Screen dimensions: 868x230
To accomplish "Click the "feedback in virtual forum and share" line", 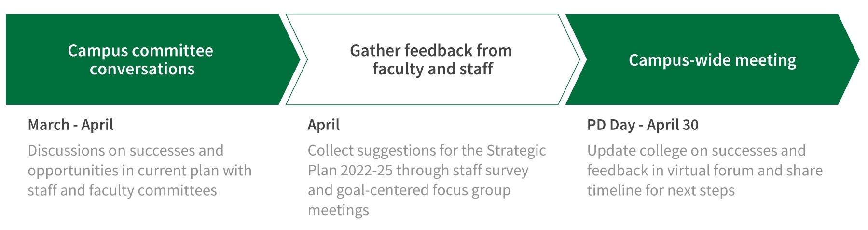I will coord(704,171).
